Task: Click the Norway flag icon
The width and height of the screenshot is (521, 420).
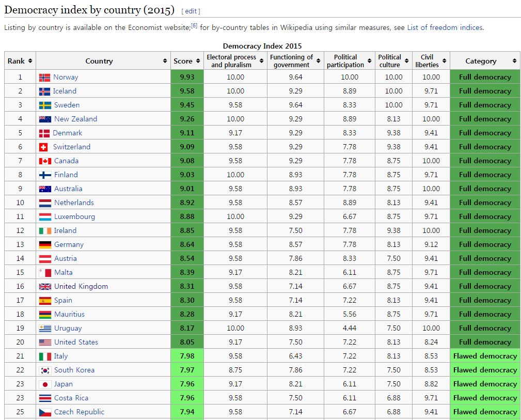Action: (x=44, y=77)
